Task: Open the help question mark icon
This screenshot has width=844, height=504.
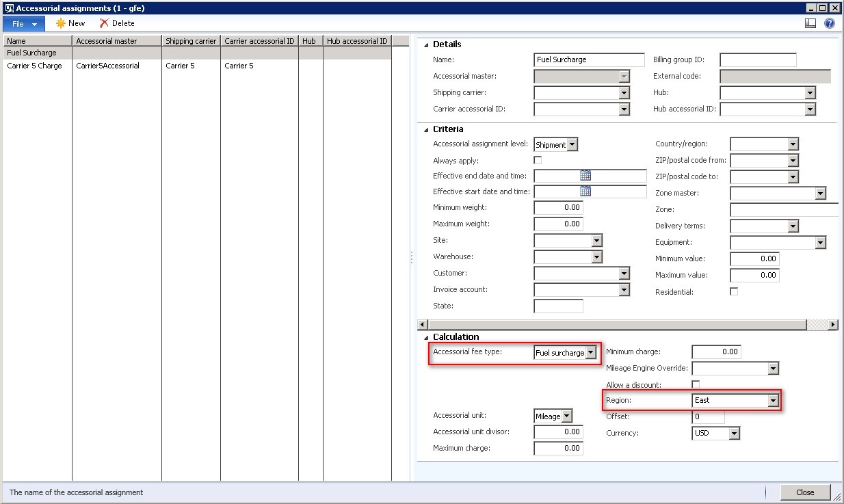Action: tap(830, 23)
